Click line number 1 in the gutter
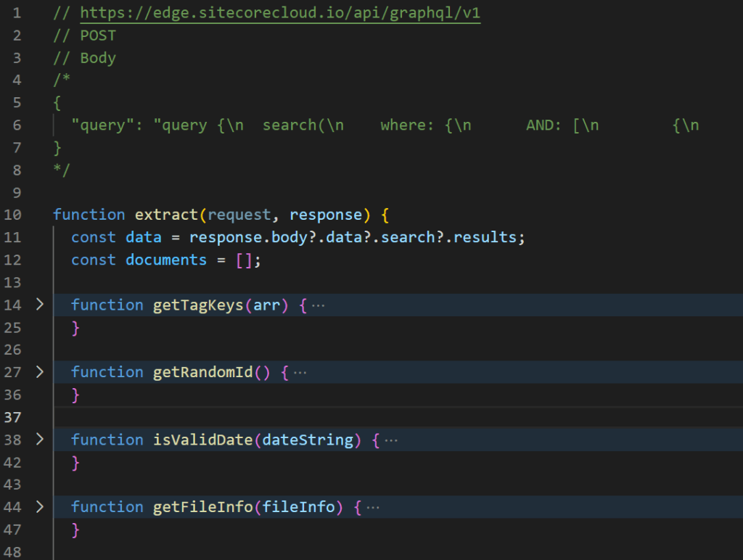 (17, 13)
